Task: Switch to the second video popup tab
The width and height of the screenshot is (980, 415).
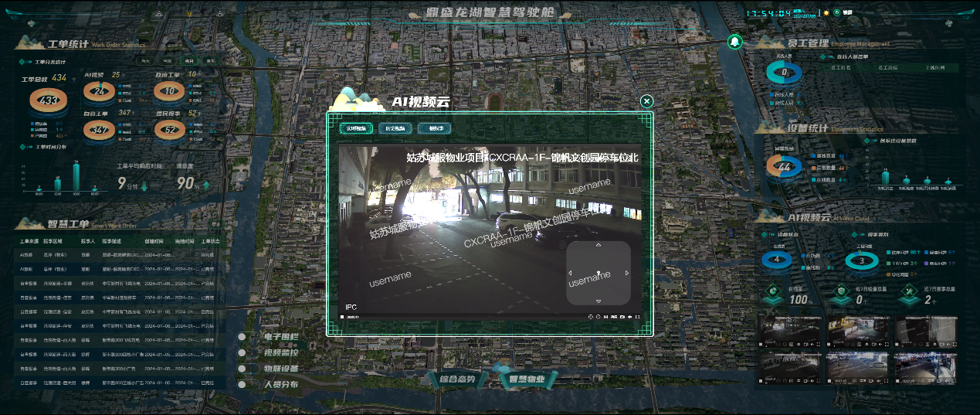Action: 395,128
